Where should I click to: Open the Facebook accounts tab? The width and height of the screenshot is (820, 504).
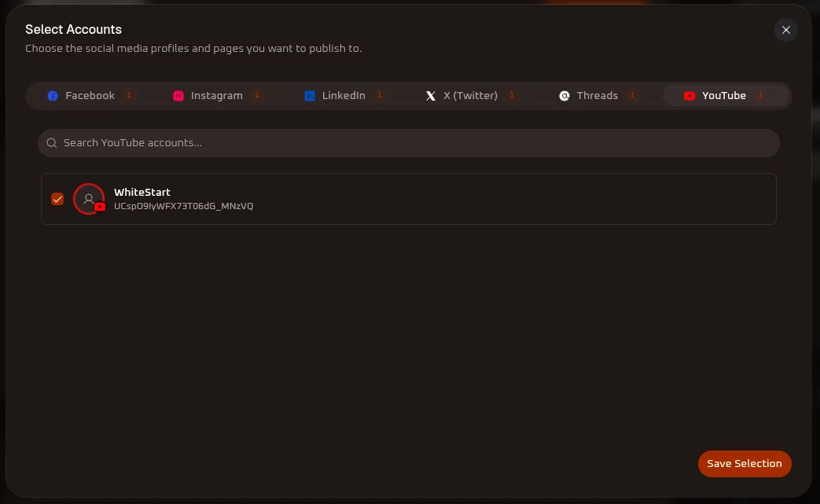tap(89, 96)
